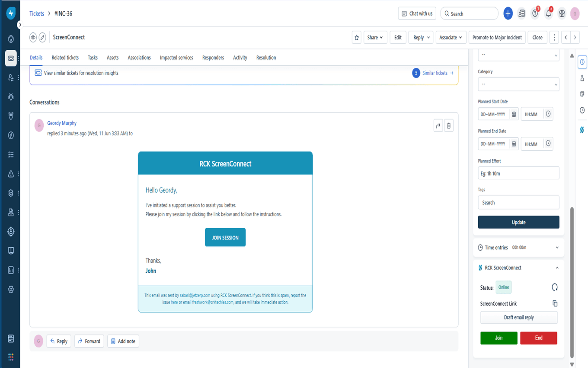Click the pencil edit icon beside ScreenConnect

42,37
